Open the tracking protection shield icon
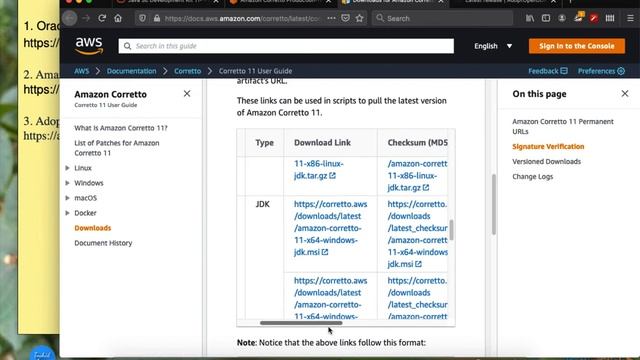The height and width of the screenshot is (360, 640). tap(142, 18)
